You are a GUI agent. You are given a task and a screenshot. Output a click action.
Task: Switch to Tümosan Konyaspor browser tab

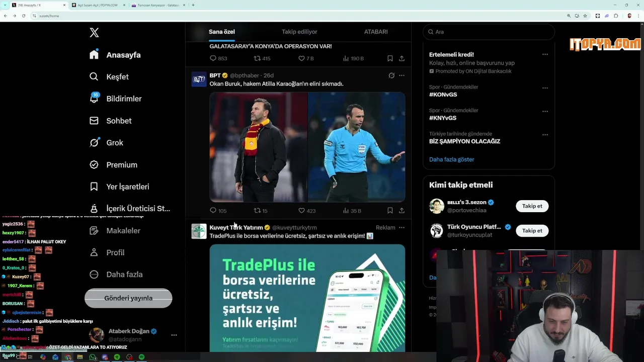[x=157, y=5]
